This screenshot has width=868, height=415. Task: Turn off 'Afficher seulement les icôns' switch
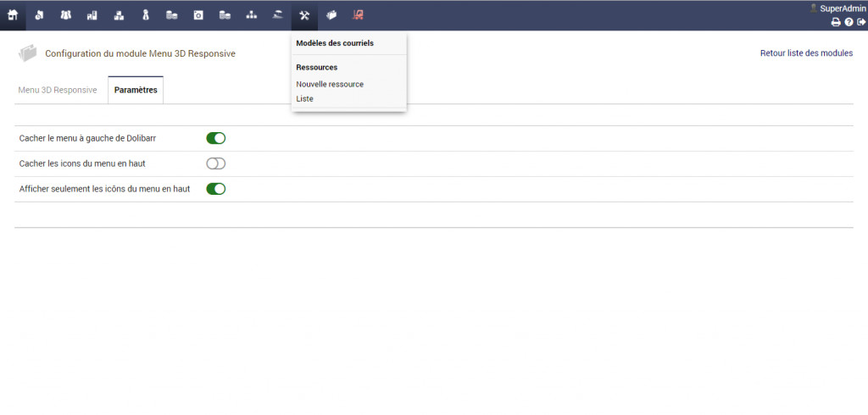pos(216,189)
